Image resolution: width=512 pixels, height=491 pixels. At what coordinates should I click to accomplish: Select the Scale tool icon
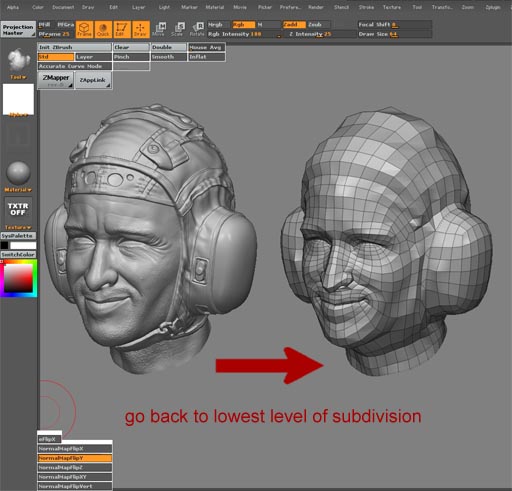[178, 29]
